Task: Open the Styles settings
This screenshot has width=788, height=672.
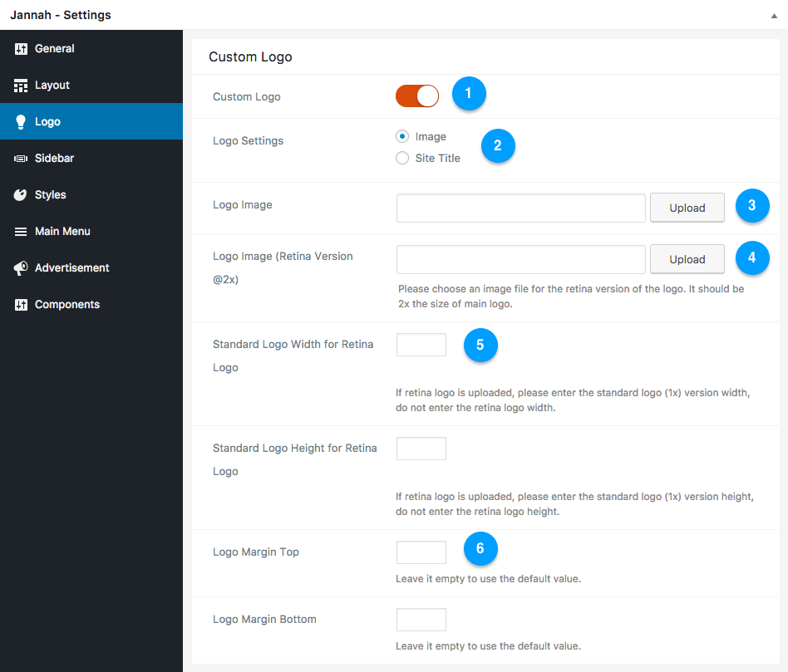Action: click(91, 195)
